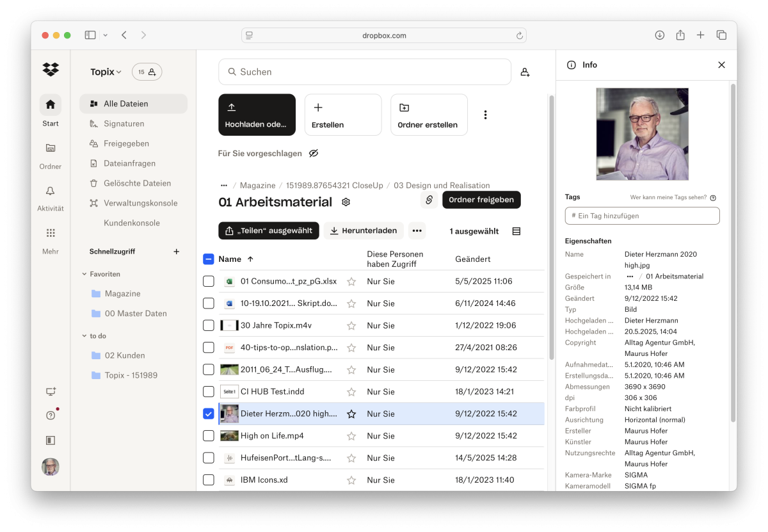This screenshot has width=768, height=532.
Task: Open Verwaltungskonsole in the sidebar
Action: [133, 203]
